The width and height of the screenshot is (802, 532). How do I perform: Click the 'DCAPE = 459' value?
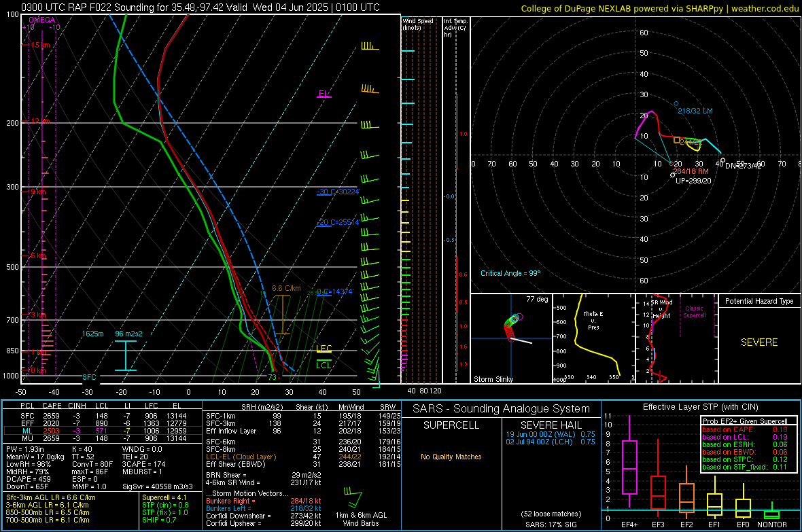28,479
